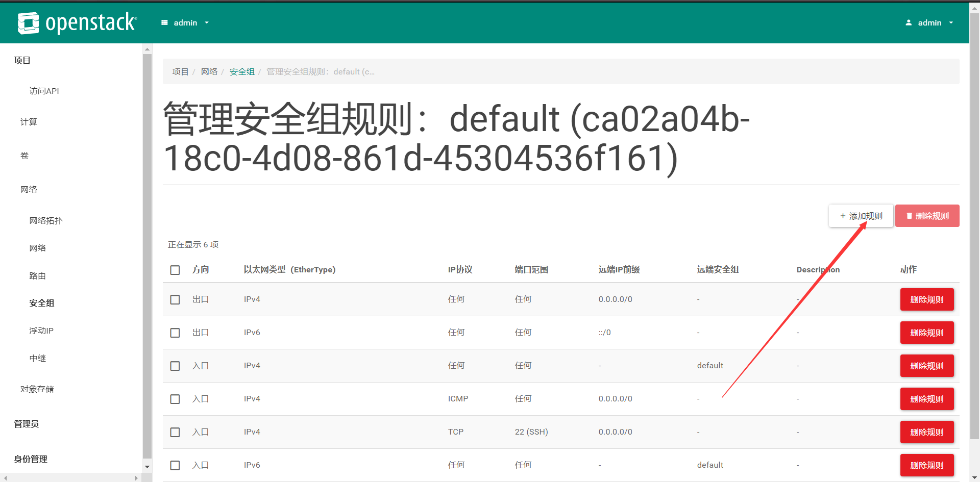Open the 计算 menu in sidebar
Viewport: 980px width, 482px height.
click(x=29, y=121)
